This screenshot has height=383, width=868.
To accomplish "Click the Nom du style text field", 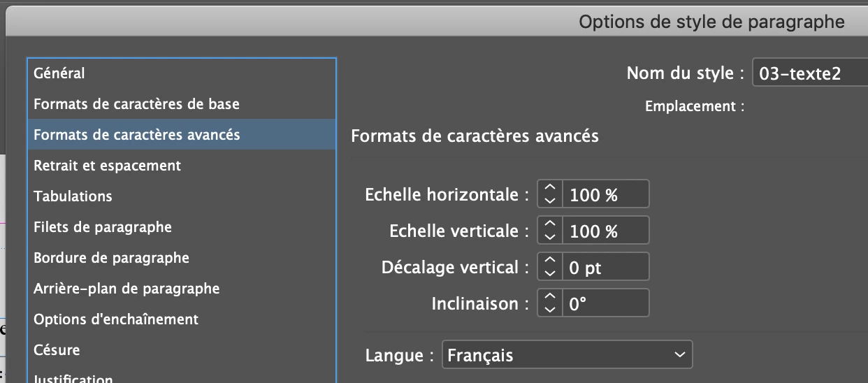I will click(809, 73).
